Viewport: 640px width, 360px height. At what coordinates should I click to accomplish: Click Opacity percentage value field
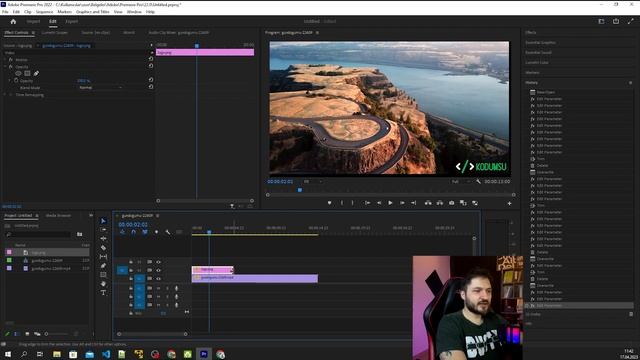click(x=83, y=81)
